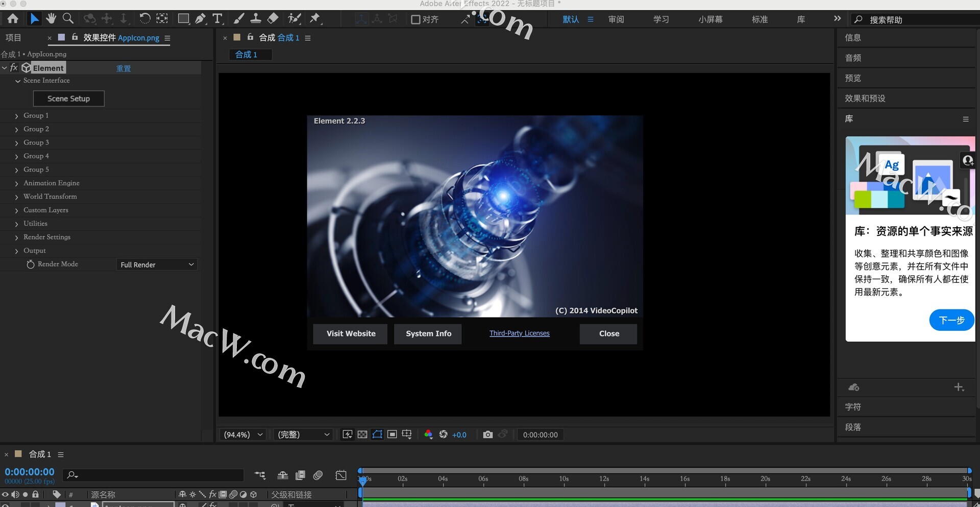
Task: Click the timeline layer search field
Action: [153, 475]
